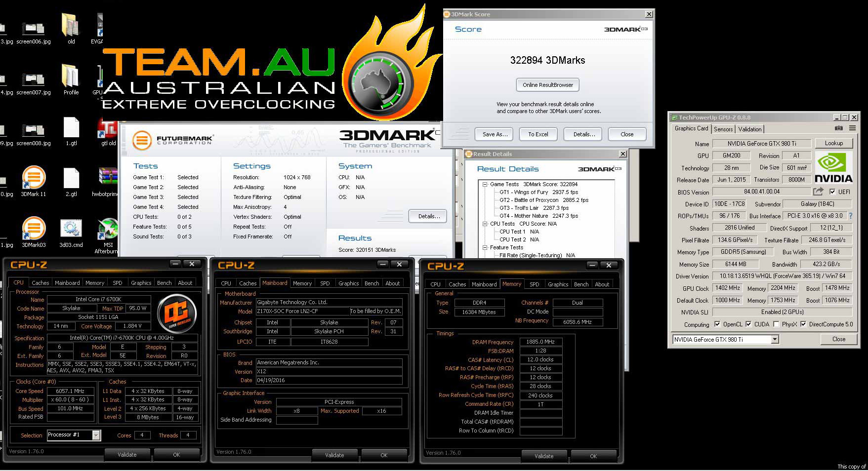Click the BIOS export arrow icon in GPU-Z
The height and width of the screenshot is (471, 868).
coord(819,191)
